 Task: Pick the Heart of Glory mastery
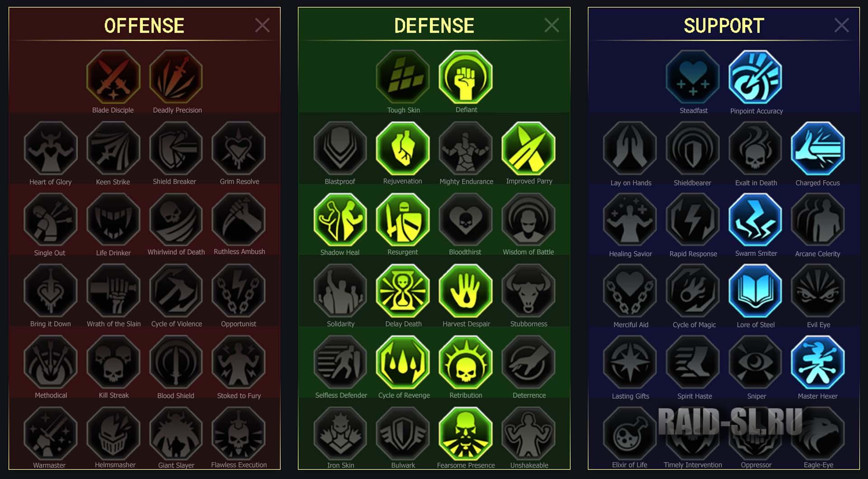(x=51, y=148)
